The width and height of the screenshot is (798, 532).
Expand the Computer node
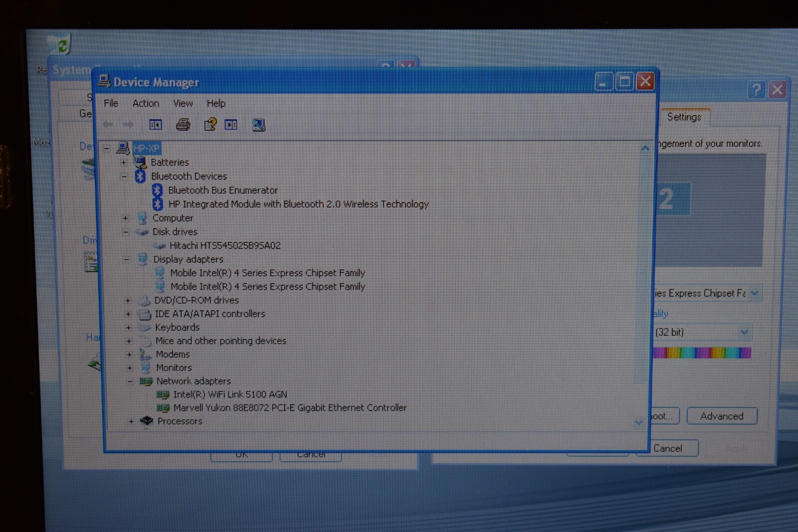point(125,218)
